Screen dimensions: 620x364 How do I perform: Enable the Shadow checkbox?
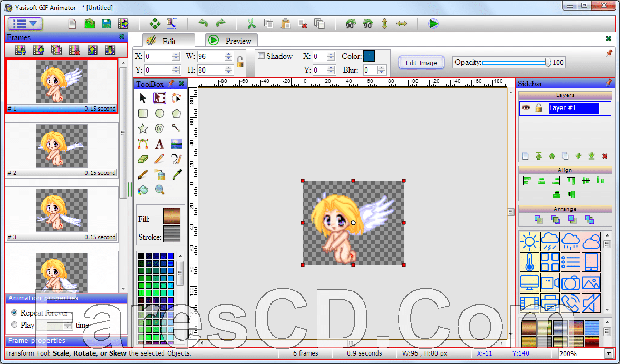click(x=261, y=56)
